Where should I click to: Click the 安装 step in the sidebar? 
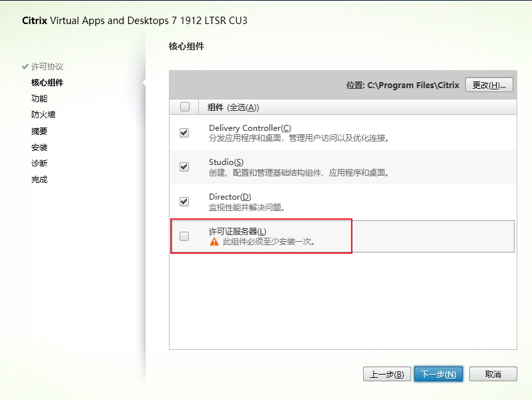[39, 148]
